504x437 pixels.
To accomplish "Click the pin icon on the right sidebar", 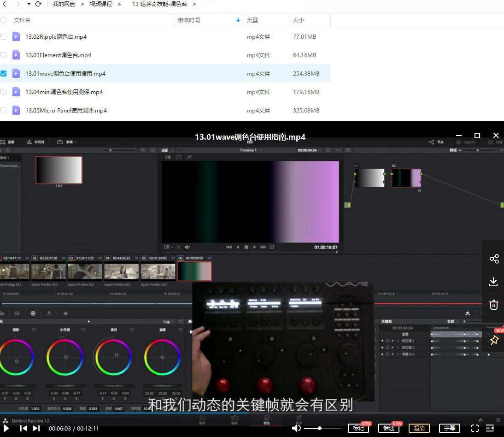I will coord(494,341).
